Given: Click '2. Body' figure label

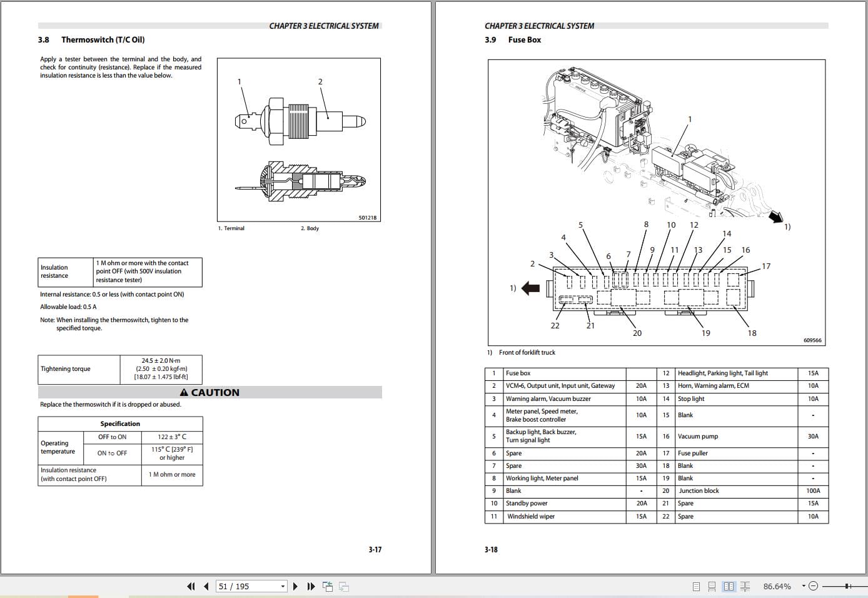Looking at the screenshot, I should [310, 228].
